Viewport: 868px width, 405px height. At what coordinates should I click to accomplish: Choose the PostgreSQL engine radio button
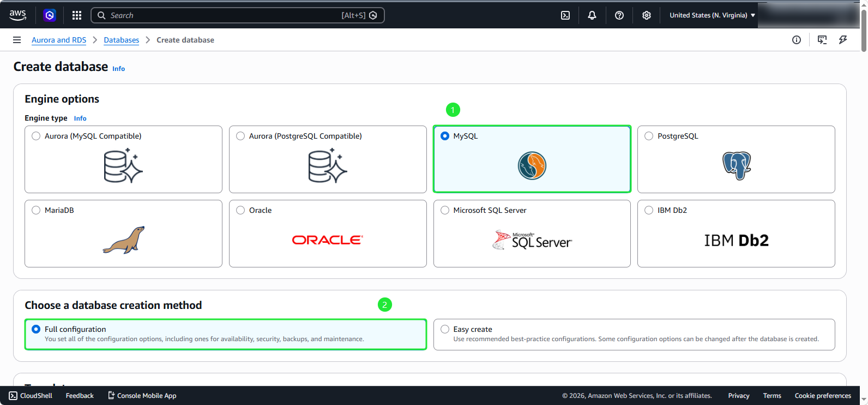pos(649,136)
